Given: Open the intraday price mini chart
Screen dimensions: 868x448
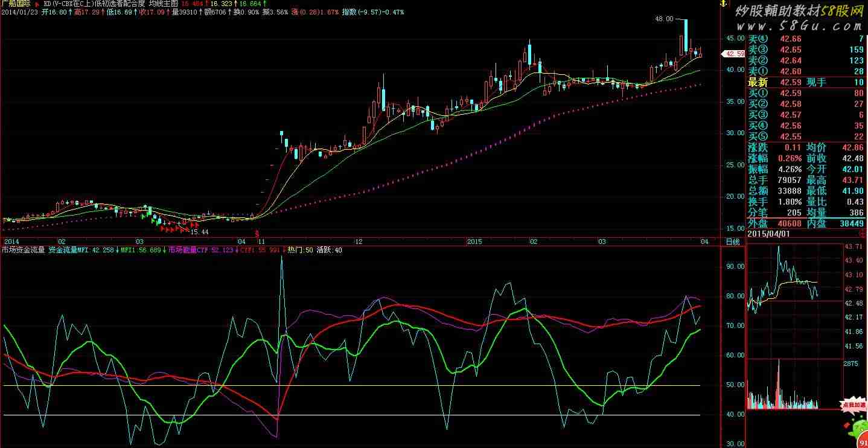Looking at the screenshot, I should (794, 300).
